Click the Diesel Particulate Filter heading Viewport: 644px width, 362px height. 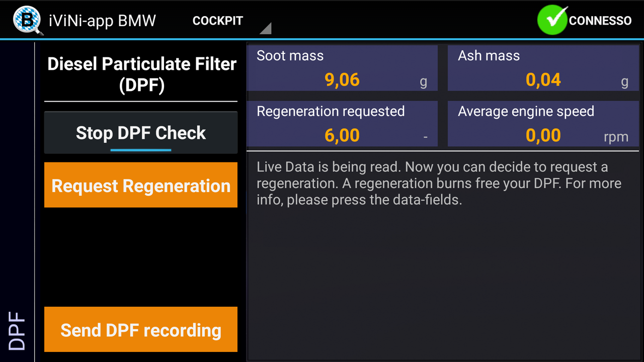tap(141, 74)
